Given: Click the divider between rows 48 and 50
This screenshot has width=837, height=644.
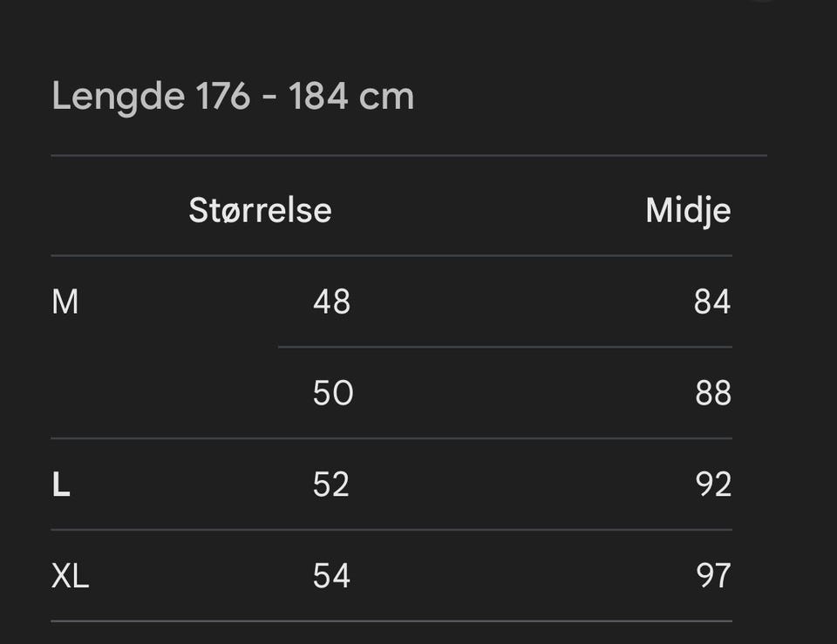Looking at the screenshot, I should point(505,347).
